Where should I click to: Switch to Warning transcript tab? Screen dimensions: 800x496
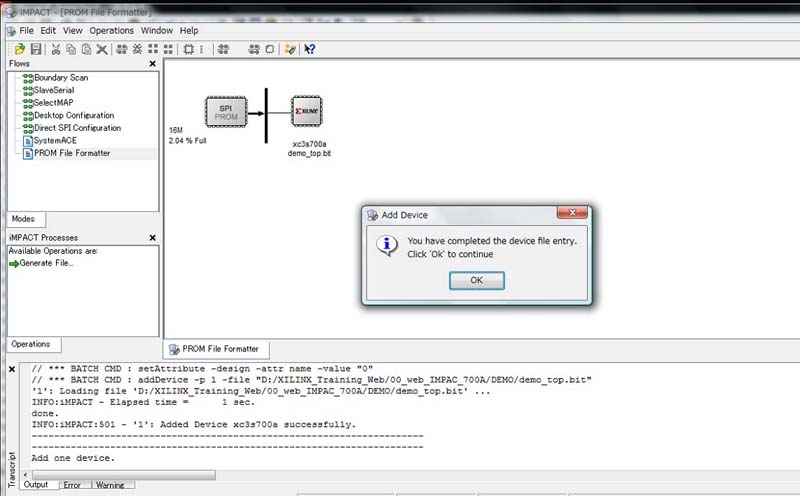(110, 485)
